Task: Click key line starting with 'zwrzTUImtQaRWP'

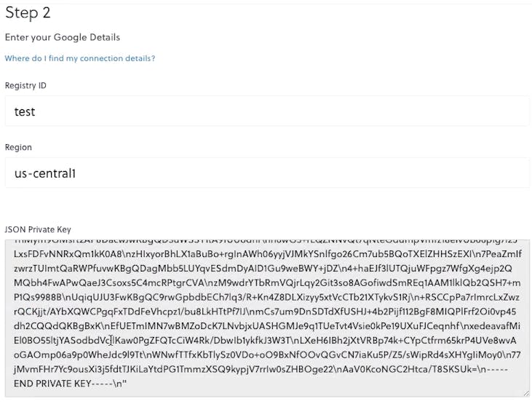Action: click(x=263, y=269)
